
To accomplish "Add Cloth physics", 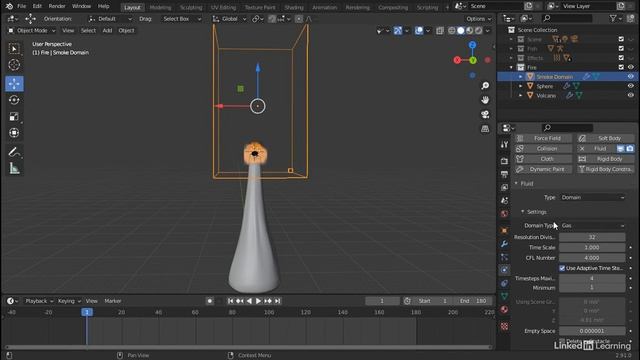I will coord(543,159).
